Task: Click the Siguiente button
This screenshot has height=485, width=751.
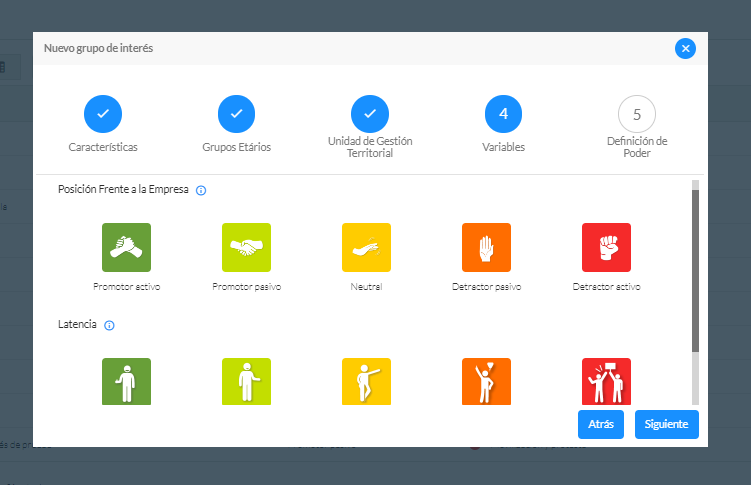Action: click(667, 424)
